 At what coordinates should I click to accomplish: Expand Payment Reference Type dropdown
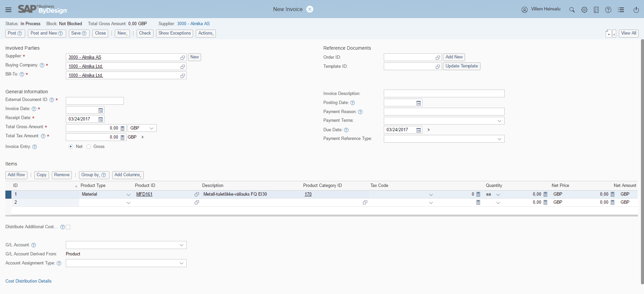tap(499, 139)
